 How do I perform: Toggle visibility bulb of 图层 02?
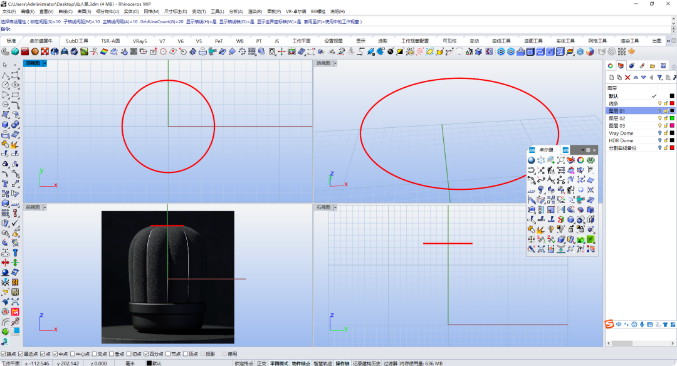point(660,118)
